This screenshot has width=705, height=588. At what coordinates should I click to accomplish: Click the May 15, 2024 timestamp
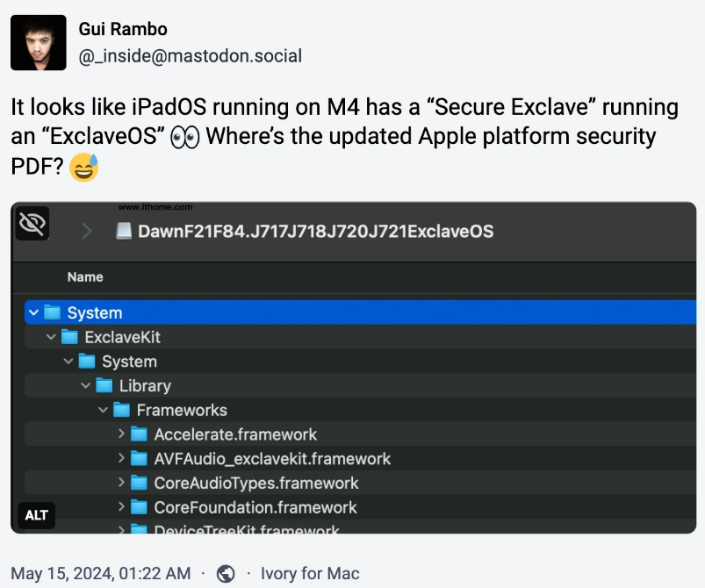[100, 574]
